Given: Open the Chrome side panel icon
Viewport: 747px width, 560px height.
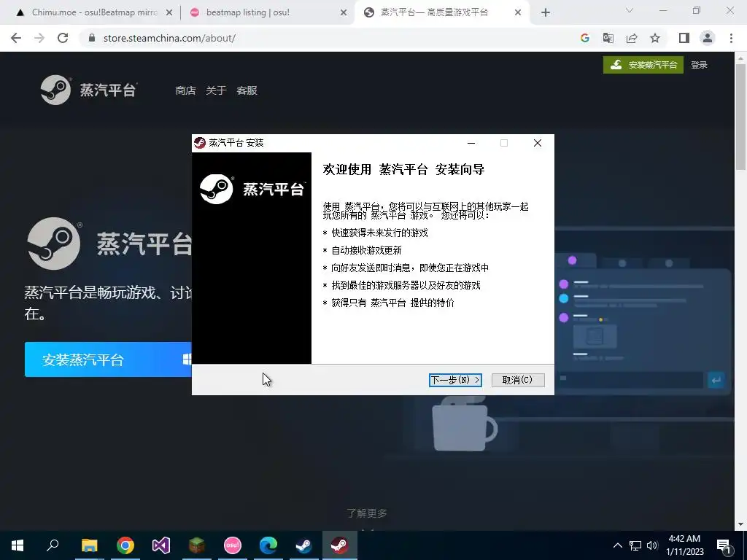Looking at the screenshot, I should pyautogui.click(x=684, y=38).
